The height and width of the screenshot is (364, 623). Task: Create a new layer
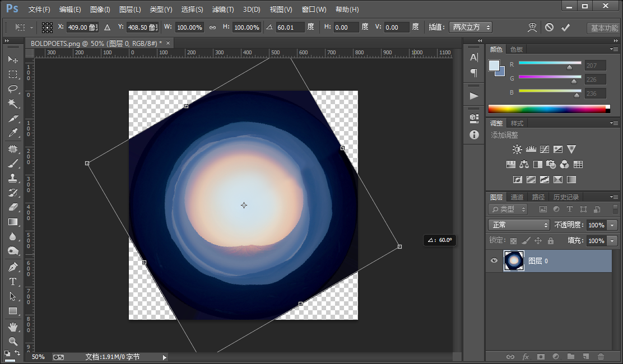click(x=585, y=357)
